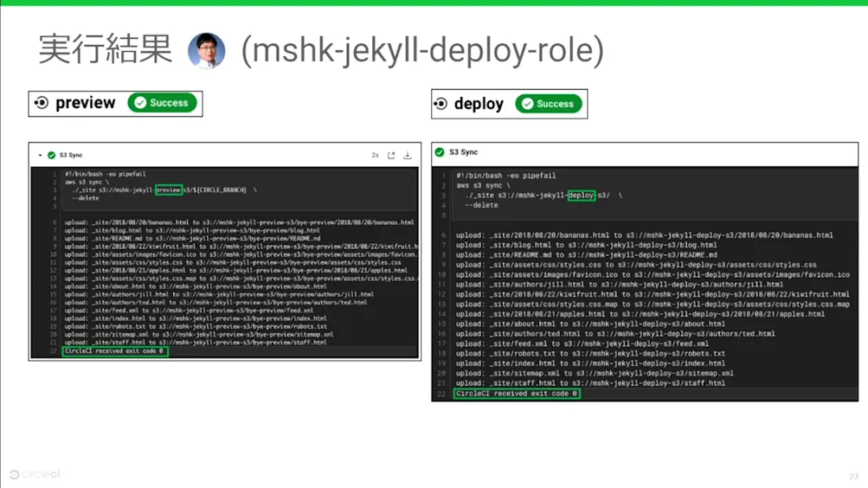Click authors/ted.html upload line in preview log
This screenshot has height=488, width=868.
point(215,303)
